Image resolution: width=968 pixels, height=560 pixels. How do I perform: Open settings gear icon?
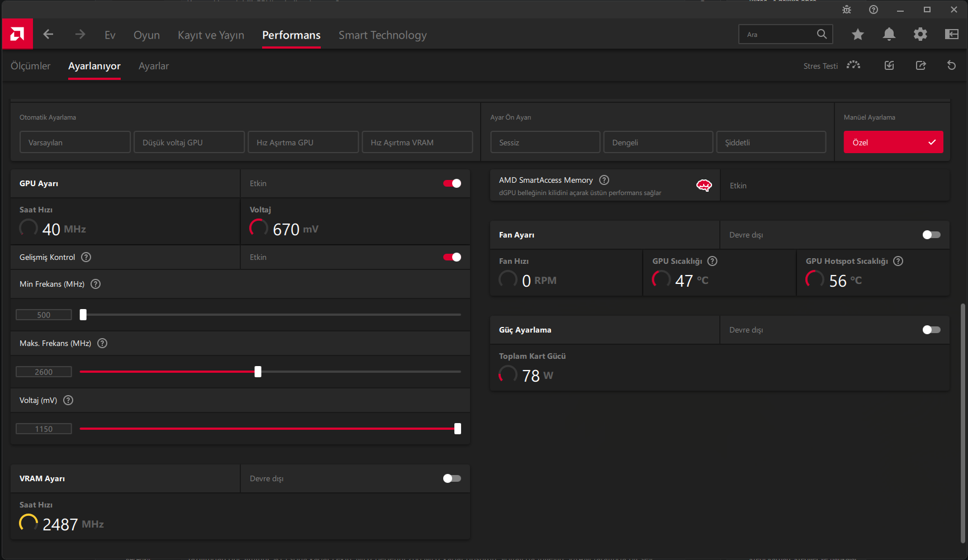point(920,35)
